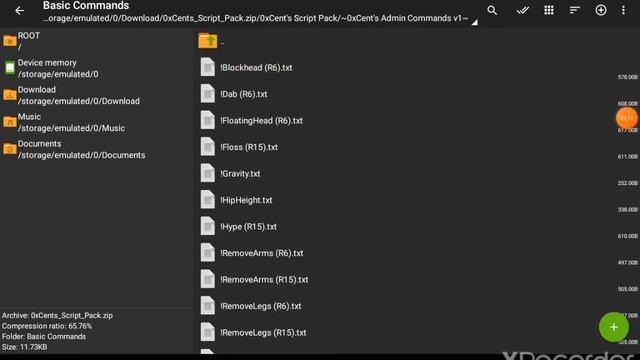The height and width of the screenshot is (360, 640).
Task: Click the file icon of !RemoveArms (R15).txt
Action: [x=207, y=280]
